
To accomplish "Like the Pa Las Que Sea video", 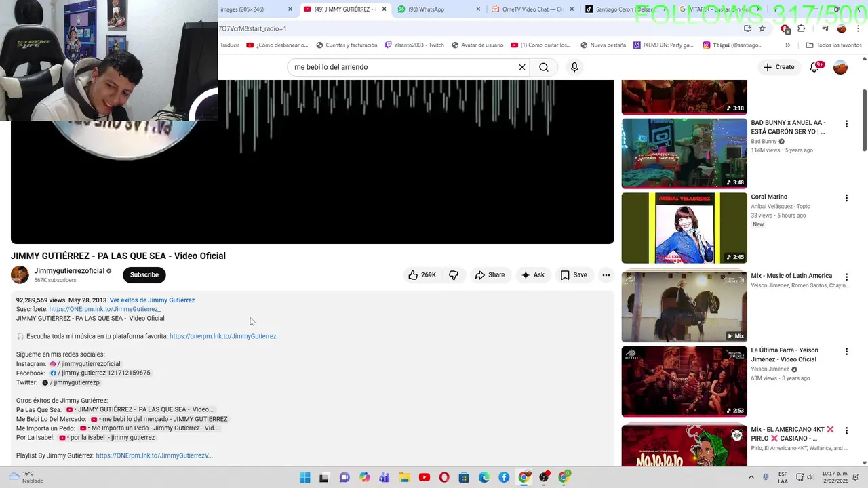I will (x=422, y=275).
